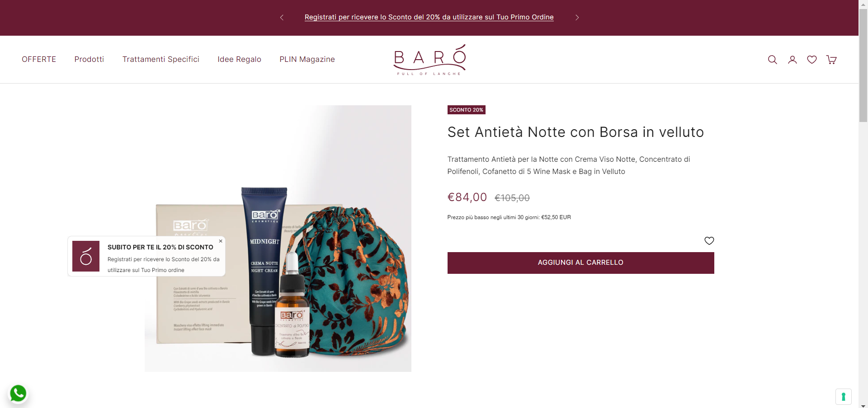Open the shopping cart icon
This screenshot has height=408, width=868.
pos(831,60)
